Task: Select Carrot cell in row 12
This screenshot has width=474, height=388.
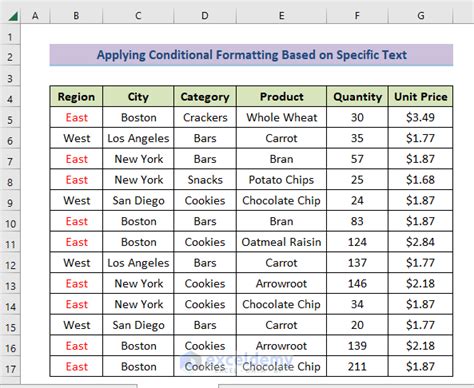Action: (x=281, y=263)
